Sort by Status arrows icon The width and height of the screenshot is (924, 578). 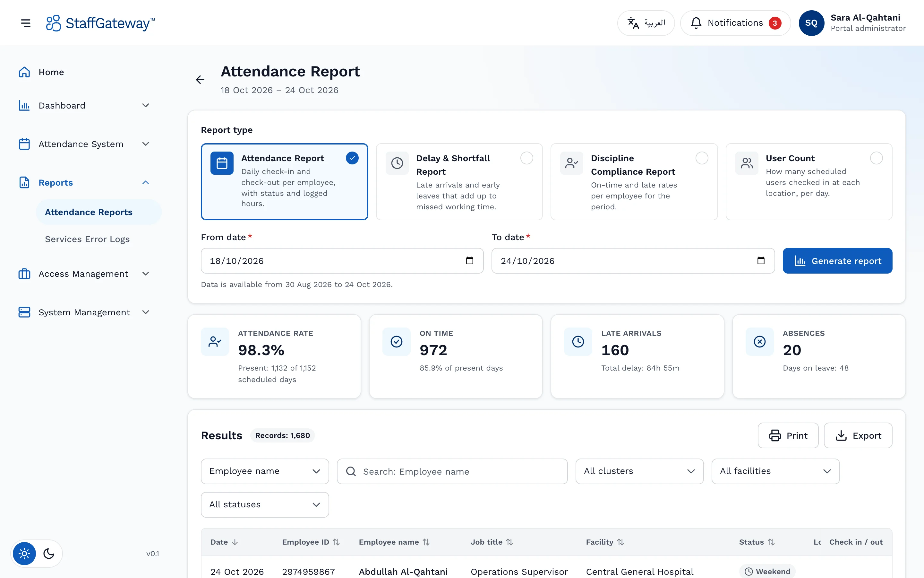(x=771, y=542)
